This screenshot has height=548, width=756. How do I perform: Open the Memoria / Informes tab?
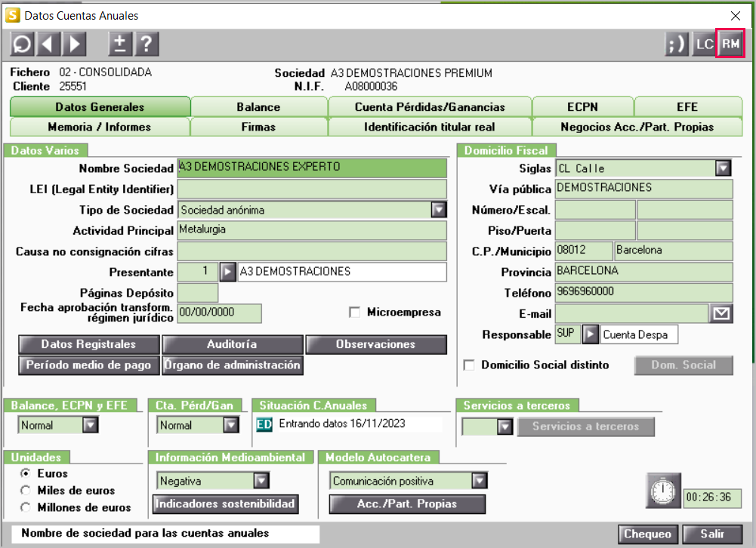pos(99,127)
